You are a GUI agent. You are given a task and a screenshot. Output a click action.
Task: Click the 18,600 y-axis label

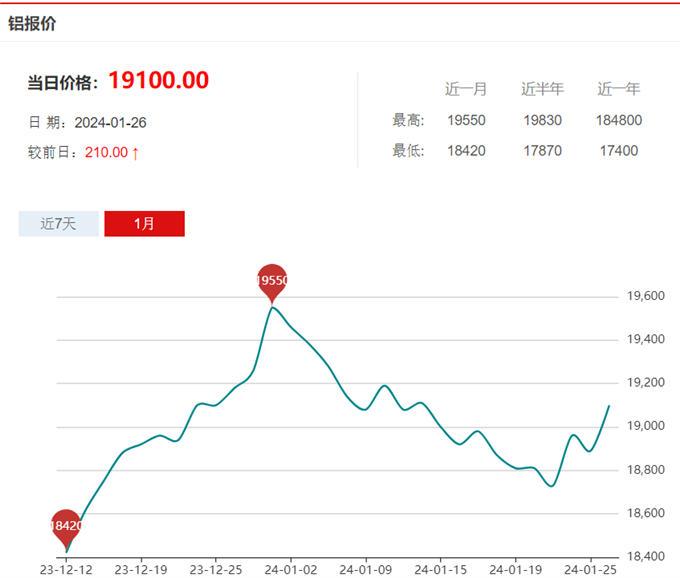coord(646,513)
